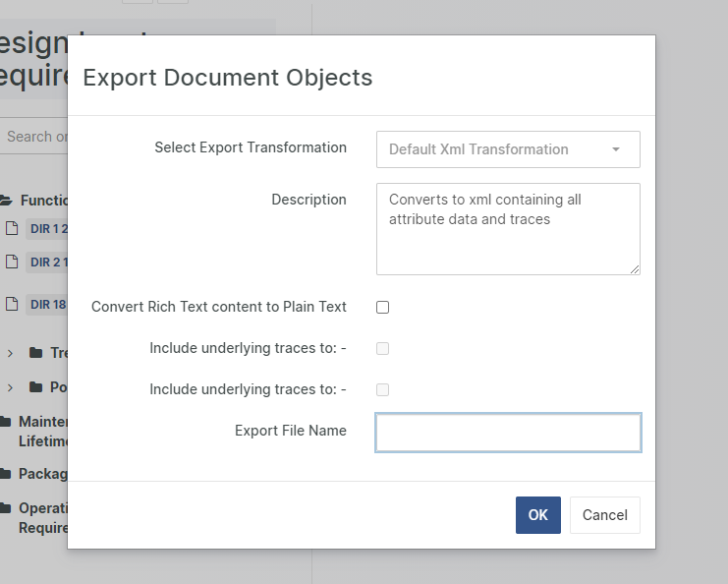Click the folder icon beside Tre...
This screenshot has width=728, height=584.
point(36,353)
